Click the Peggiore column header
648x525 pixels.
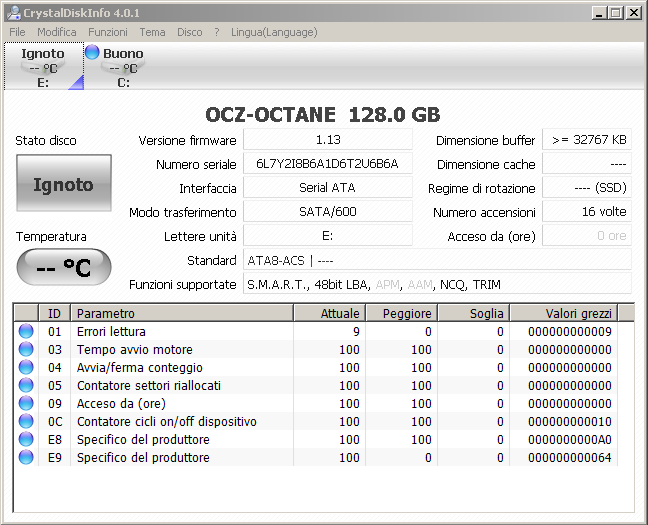pos(401,313)
